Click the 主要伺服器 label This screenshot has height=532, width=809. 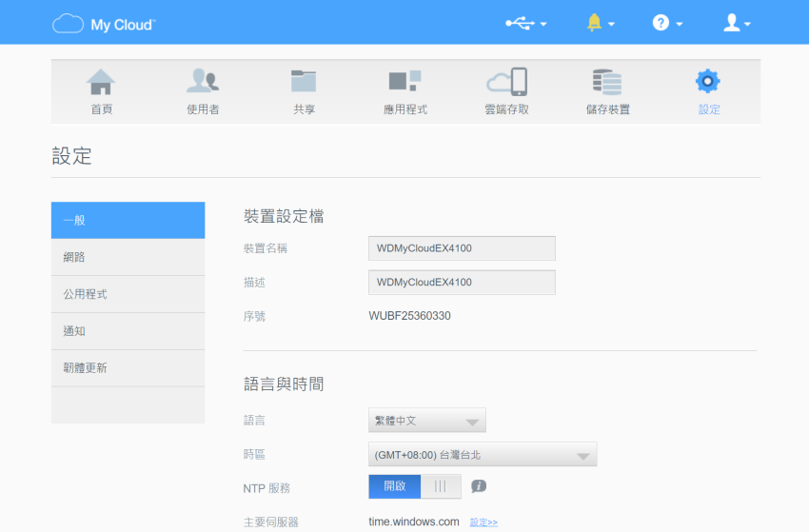coord(271,522)
